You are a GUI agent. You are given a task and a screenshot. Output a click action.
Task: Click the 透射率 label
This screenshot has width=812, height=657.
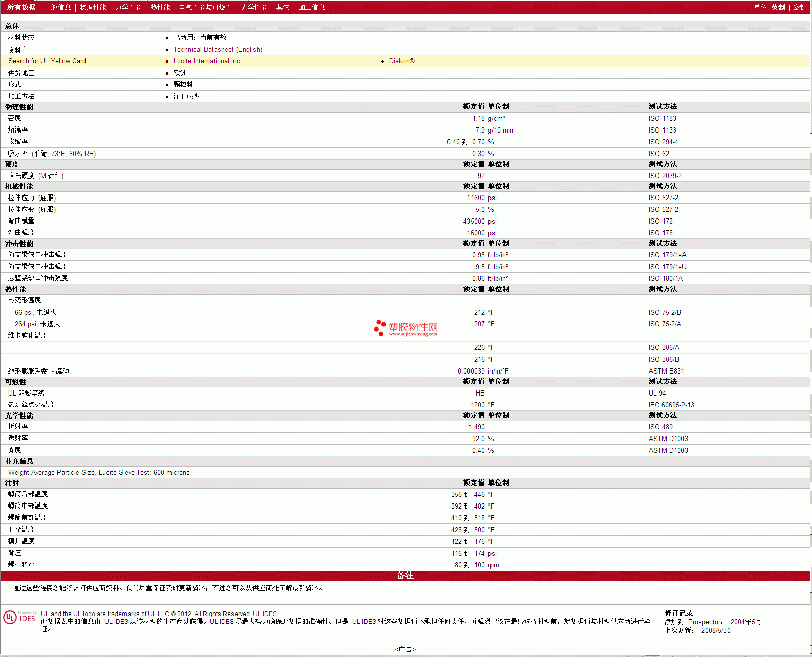click(18, 439)
